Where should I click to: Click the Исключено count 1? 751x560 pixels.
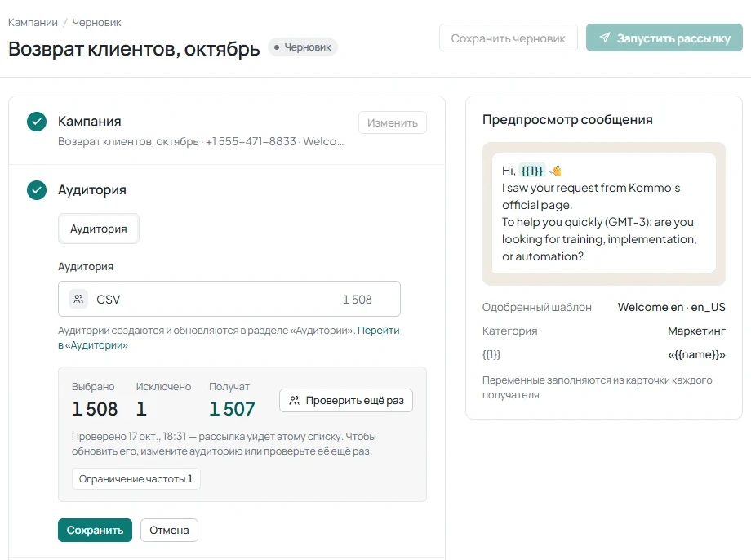141,409
